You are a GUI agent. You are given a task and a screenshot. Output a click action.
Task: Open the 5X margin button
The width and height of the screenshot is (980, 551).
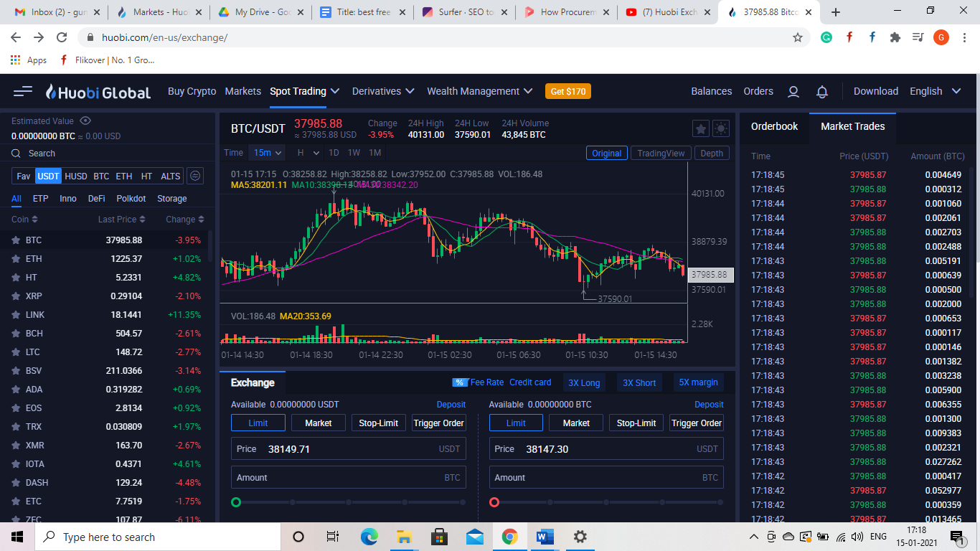pyautogui.click(x=698, y=382)
